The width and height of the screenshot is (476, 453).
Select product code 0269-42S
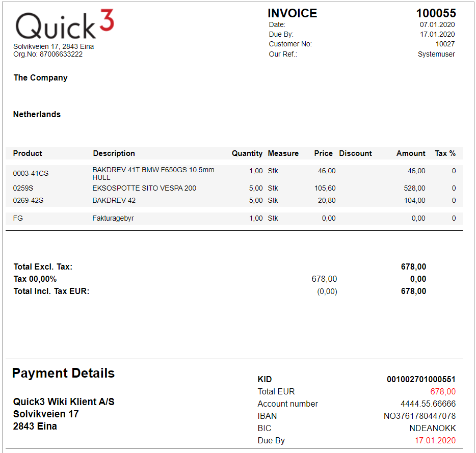[x=28, y=200]
